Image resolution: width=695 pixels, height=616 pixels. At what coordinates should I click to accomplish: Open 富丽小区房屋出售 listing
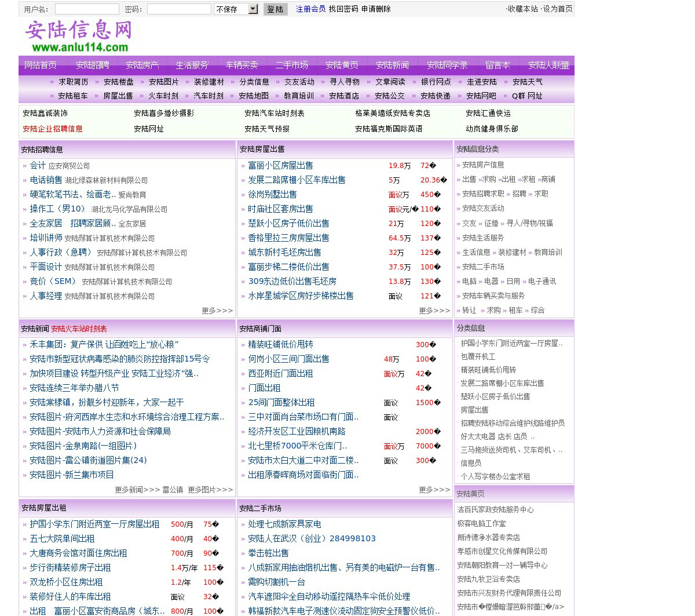pyautogui.click(x=280, y=166)
